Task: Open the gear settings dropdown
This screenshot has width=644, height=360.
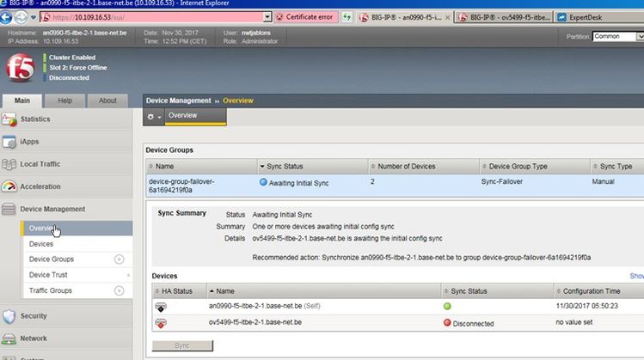Action: click(154, 117)
